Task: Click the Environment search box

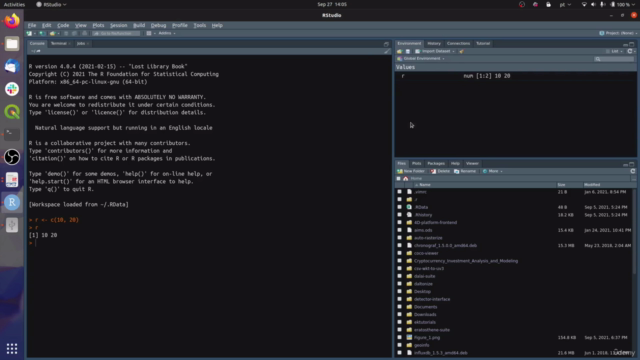Action: tap(614, 59)
